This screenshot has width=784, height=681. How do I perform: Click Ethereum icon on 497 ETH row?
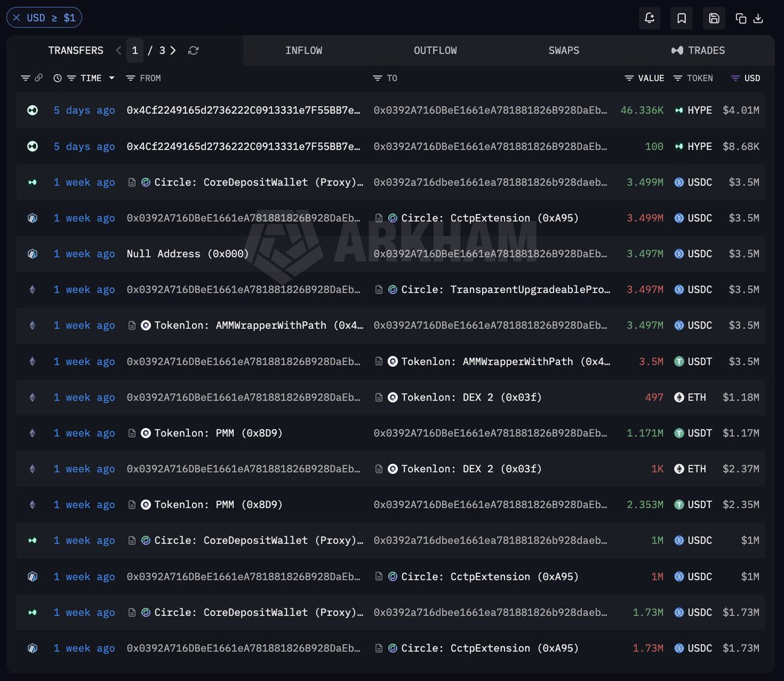[x=32, y=397]
